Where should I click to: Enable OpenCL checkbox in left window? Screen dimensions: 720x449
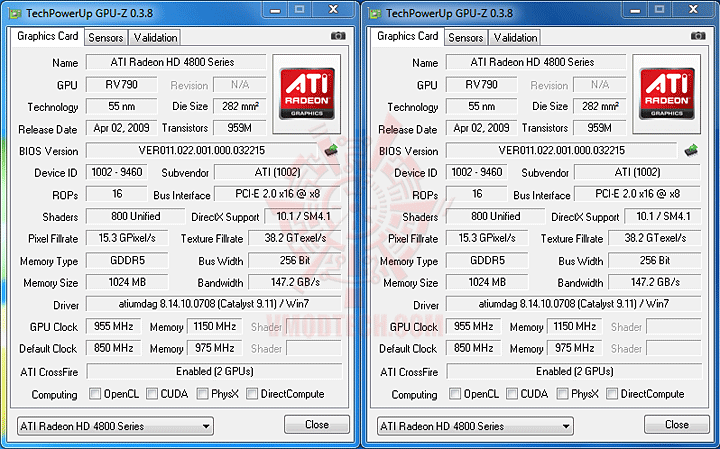pyautogui.click(x=95, y=393)
